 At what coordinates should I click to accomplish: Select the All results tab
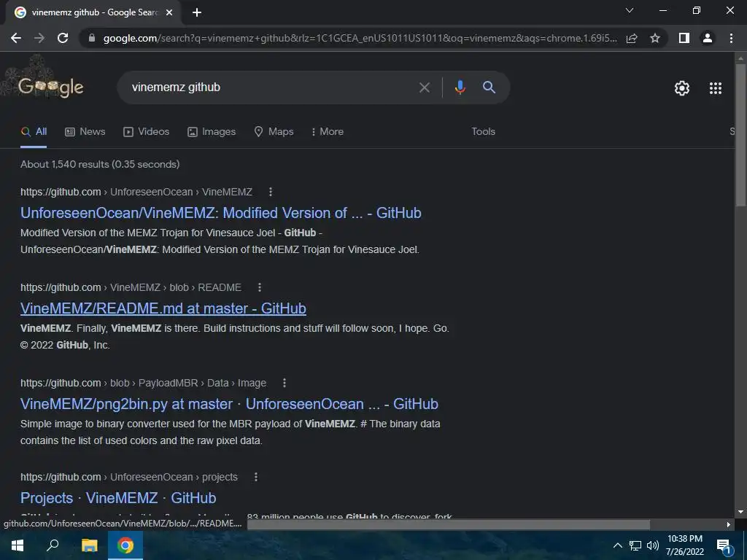tap(34, 131)
